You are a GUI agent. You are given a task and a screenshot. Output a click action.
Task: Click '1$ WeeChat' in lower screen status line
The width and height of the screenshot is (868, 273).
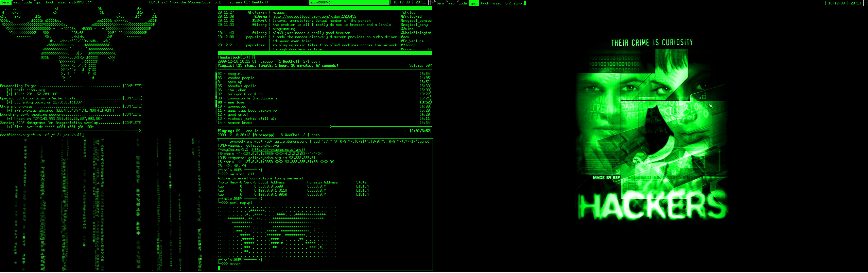pos(289,135)
